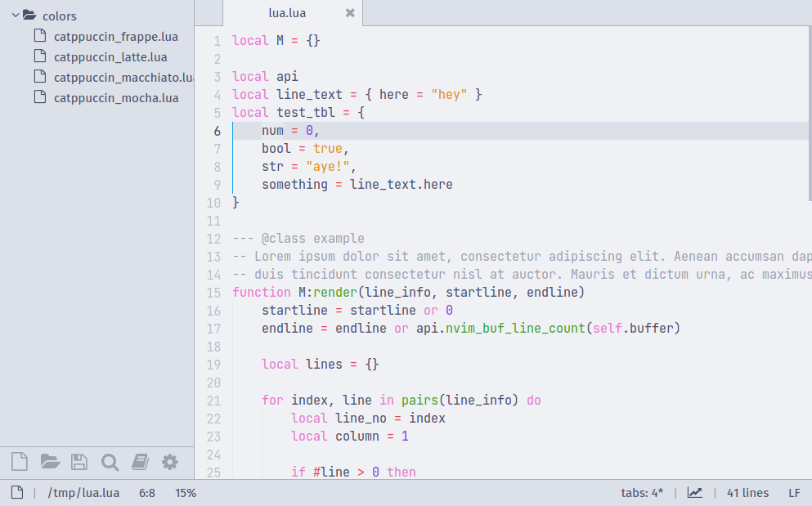The image size is (812, 506).
Task: Click the Lorem ipsum comment on line 13
Action: click(x=522, y=257)
